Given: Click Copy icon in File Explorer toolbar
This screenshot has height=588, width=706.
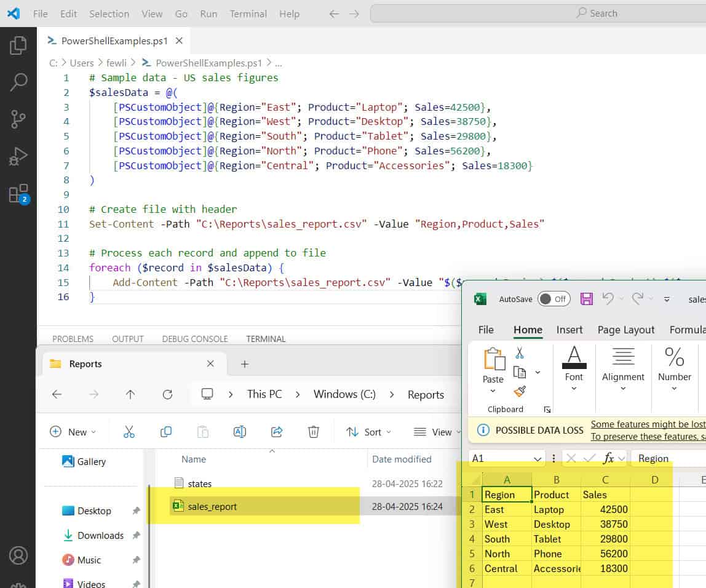Looking at the screenshot, I should (165, 432).
